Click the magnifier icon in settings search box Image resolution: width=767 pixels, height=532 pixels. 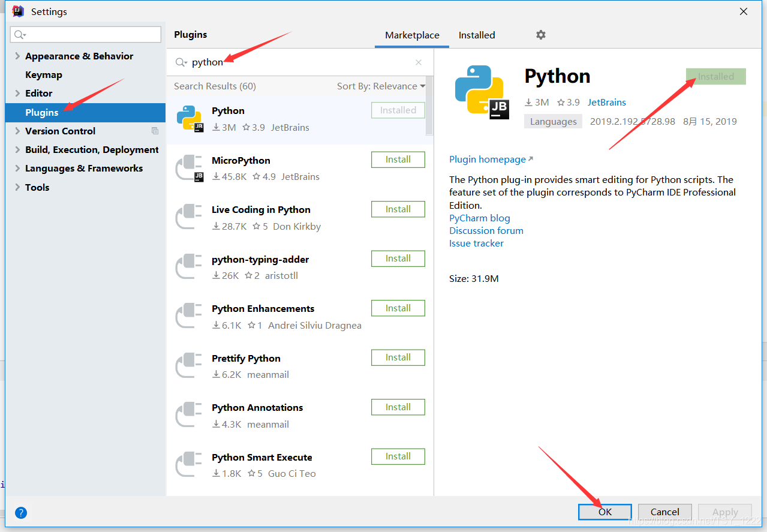pyautogui.click(x=19, y=35)
